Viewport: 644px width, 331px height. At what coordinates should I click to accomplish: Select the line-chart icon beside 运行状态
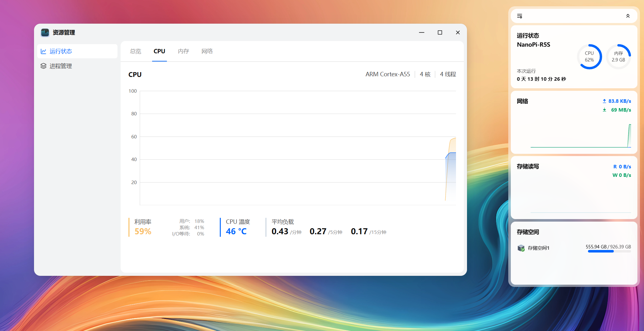click(44, 51)
